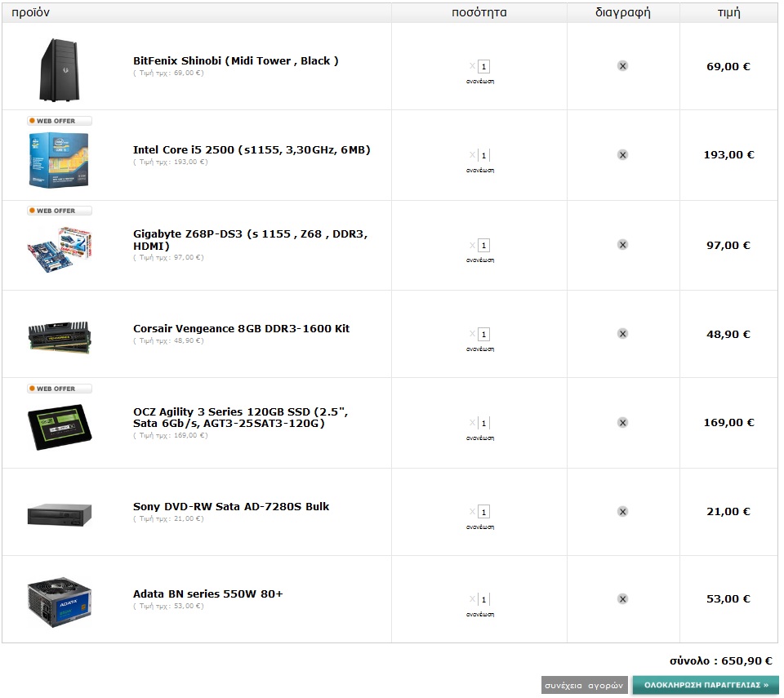
Task: Click the 169,00 € price cell
Action: (x=728, y=423)
